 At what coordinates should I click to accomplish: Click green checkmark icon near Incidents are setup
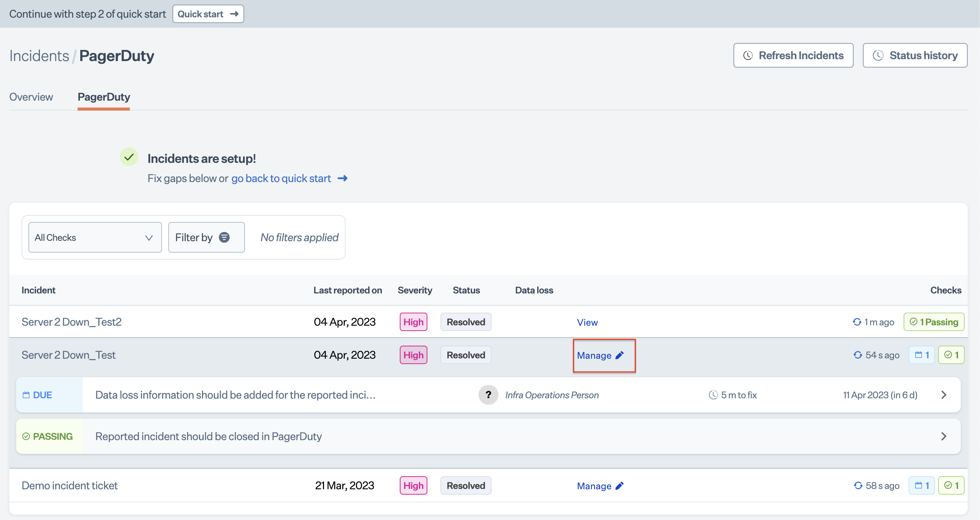(129, 157)
